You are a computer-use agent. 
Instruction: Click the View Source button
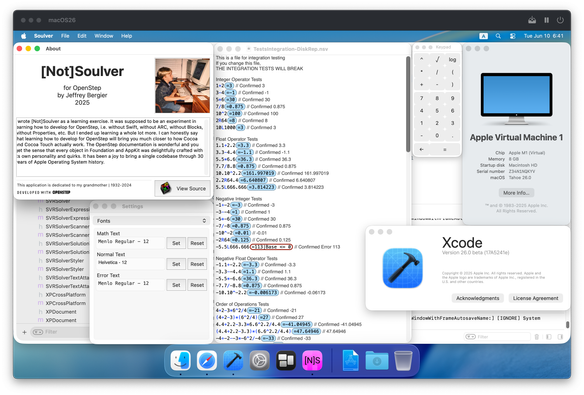[x=182, y=188]
